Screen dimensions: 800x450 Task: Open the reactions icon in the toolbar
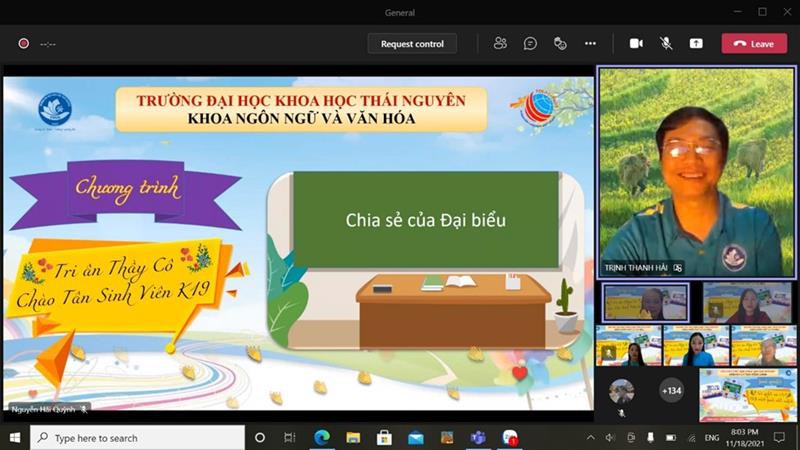point(560,43)
